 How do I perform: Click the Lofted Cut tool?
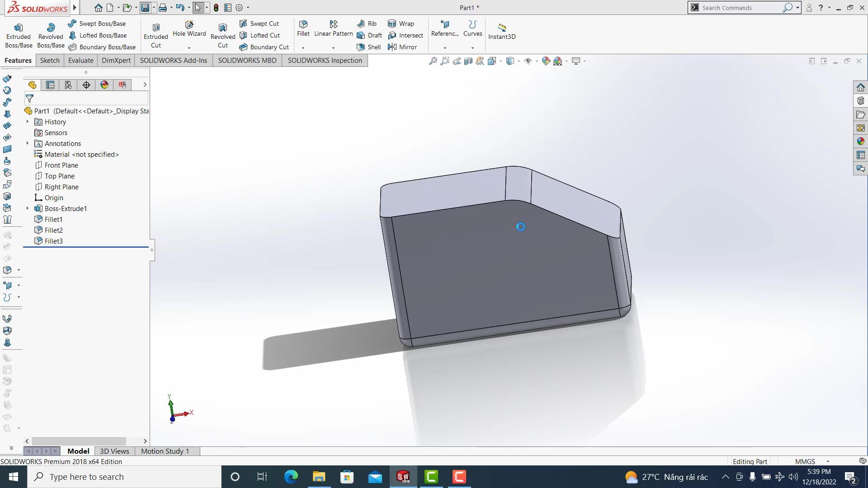pyautogui.click(x=259, y=35)
